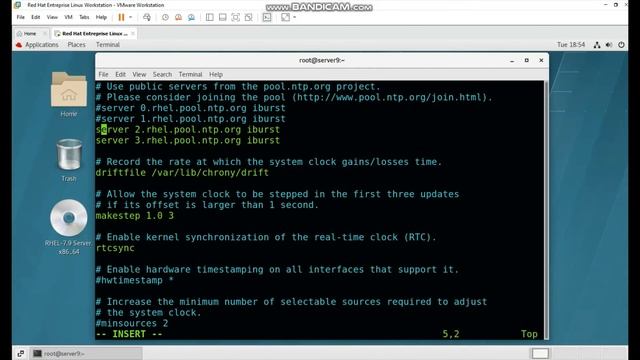Click the root@server9 taskbar entry

87,353
